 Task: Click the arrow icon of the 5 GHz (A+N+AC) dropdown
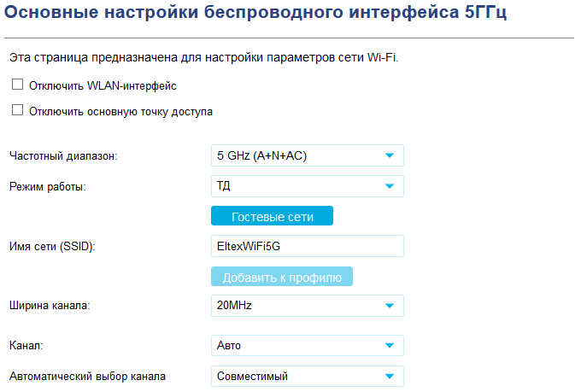pos(390,155)
